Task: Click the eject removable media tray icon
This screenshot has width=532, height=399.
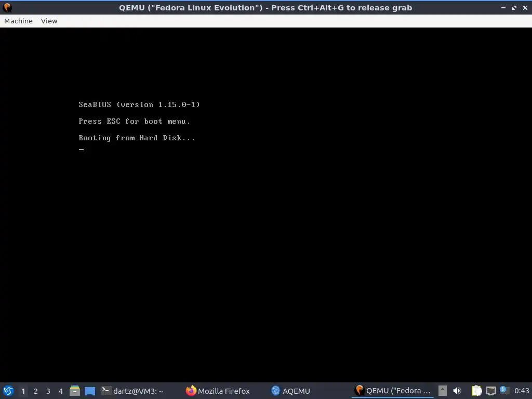Action: pos(443,391)
